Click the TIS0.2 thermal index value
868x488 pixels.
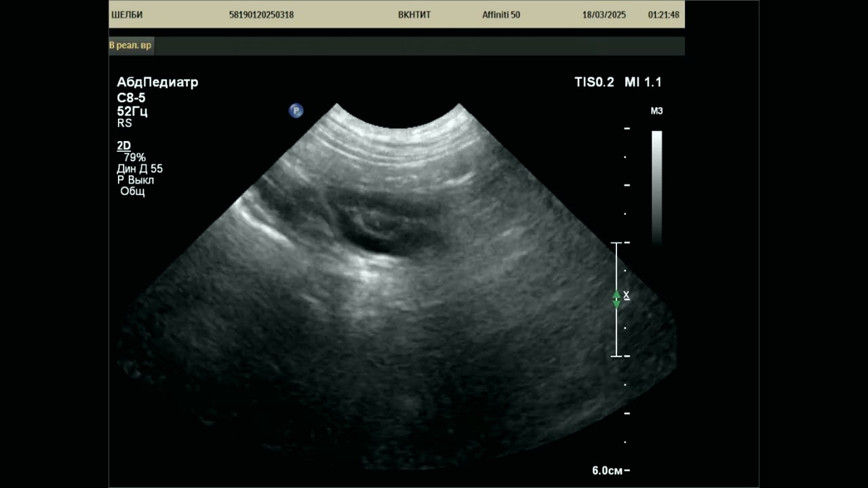point(594,83)
